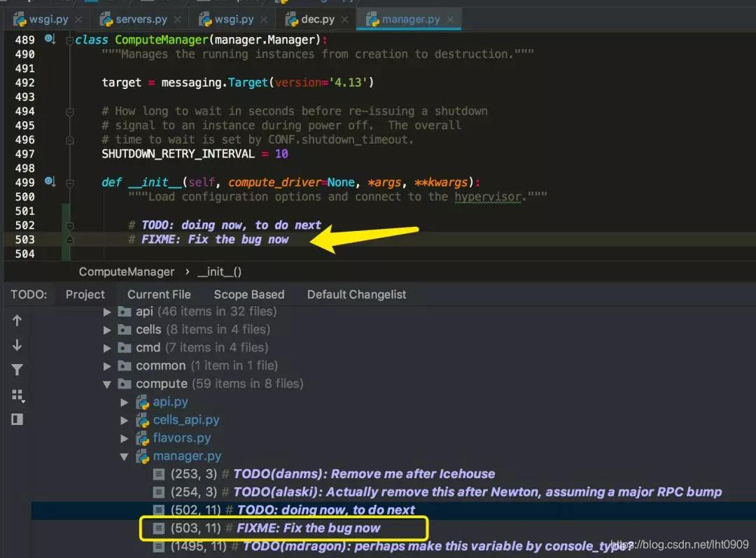Select 'TODO: doing now, to do next' item
756x558 pixels.
[283, 510]
